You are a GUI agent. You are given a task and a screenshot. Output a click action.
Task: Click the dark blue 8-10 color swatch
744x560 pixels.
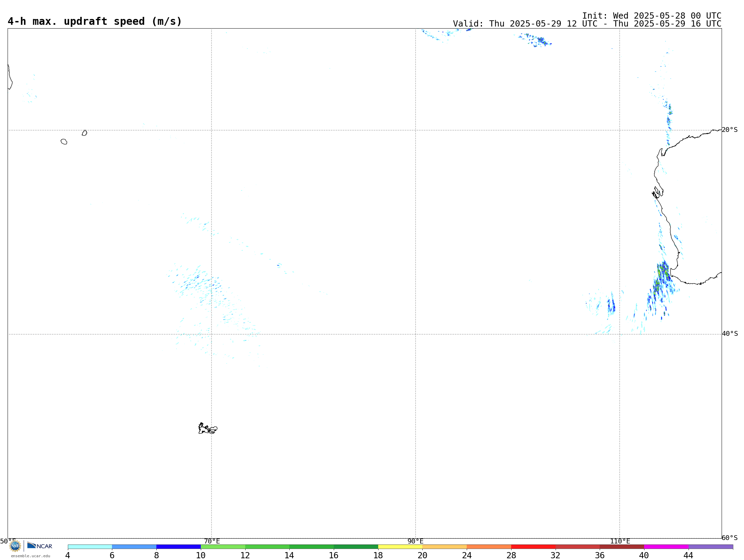coord(178,547)
